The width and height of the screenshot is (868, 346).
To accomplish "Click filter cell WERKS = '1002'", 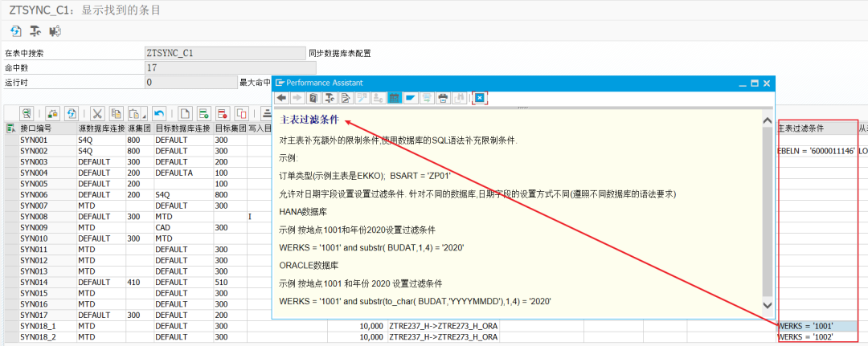I will pyautogui.click(x=816, y=336).
